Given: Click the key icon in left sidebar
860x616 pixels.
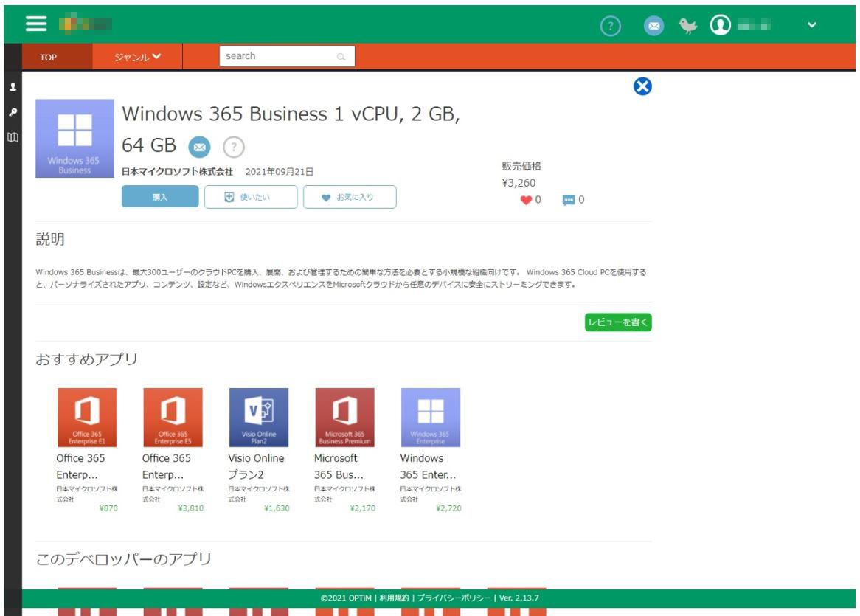Looking at the screenshot, I should point(13,112).
